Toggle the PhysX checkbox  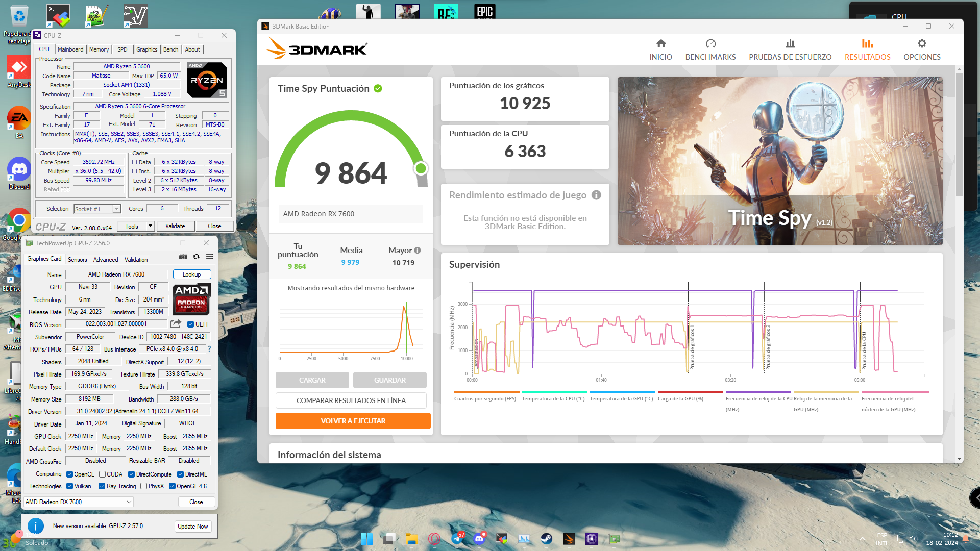[144, 486]
